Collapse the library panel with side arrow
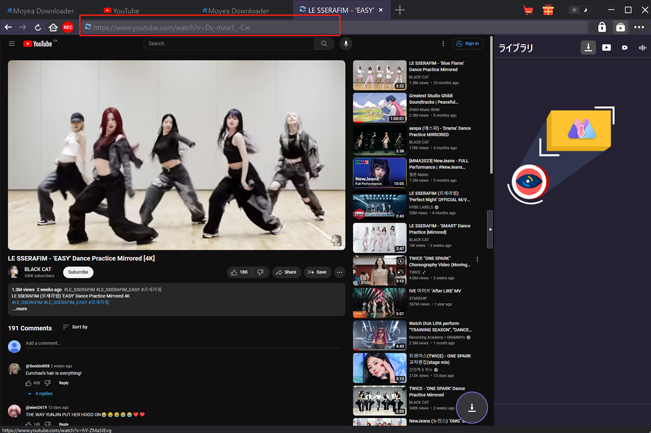 tap(490, 229)
